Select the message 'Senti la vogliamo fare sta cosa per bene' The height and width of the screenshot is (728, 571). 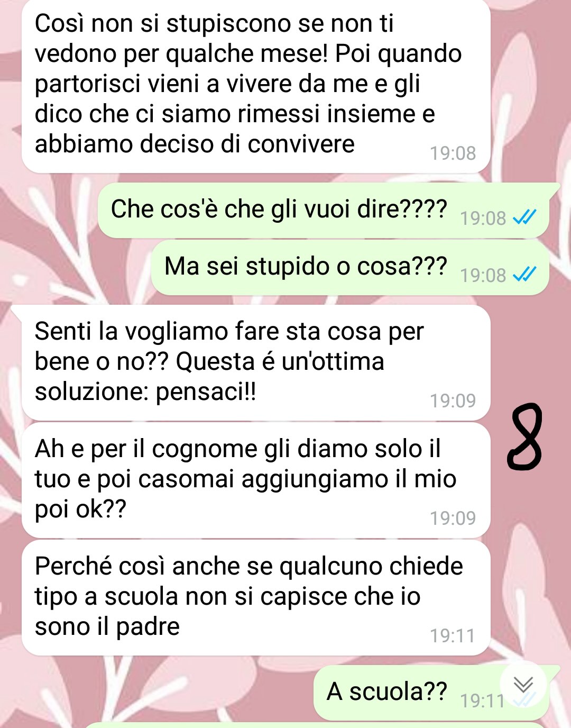coord(256,363)
